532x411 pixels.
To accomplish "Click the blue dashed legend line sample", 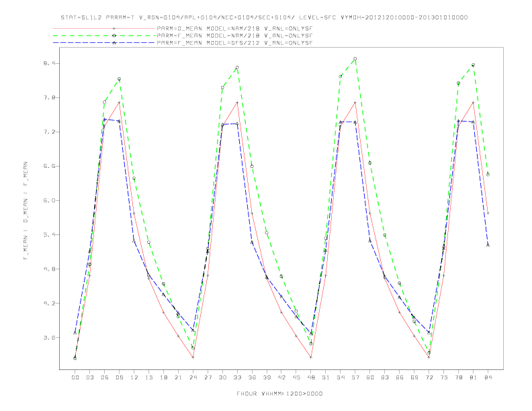I will pyautogui.click(x=104, y=43).
